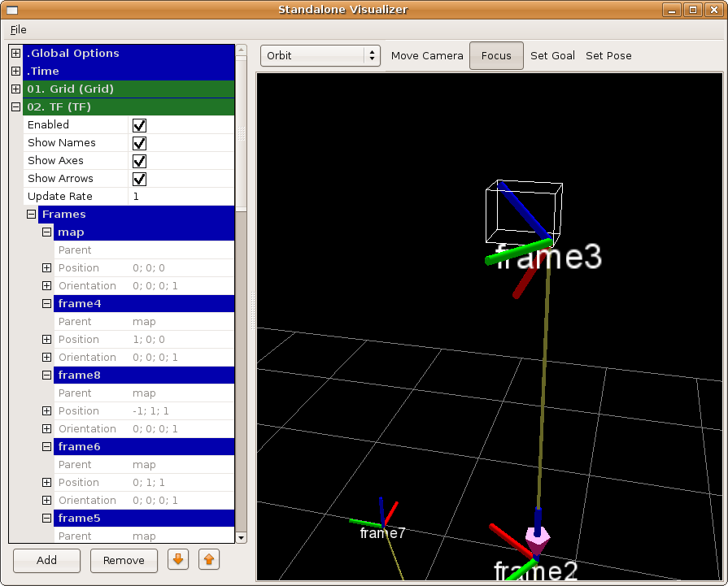This screenshot has height=586, width=728.
Task: Collapse the Frames tree node
Action: pyautogui.click(x=31, y=215)
